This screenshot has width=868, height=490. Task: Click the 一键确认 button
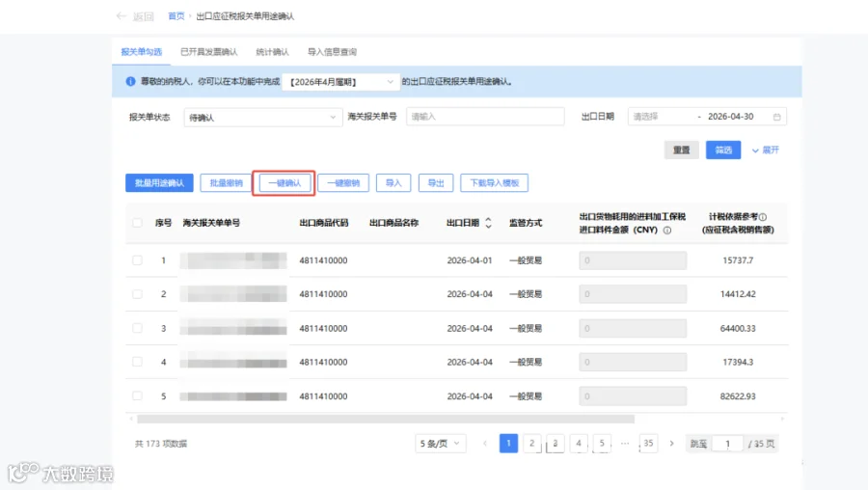(284, 182)
